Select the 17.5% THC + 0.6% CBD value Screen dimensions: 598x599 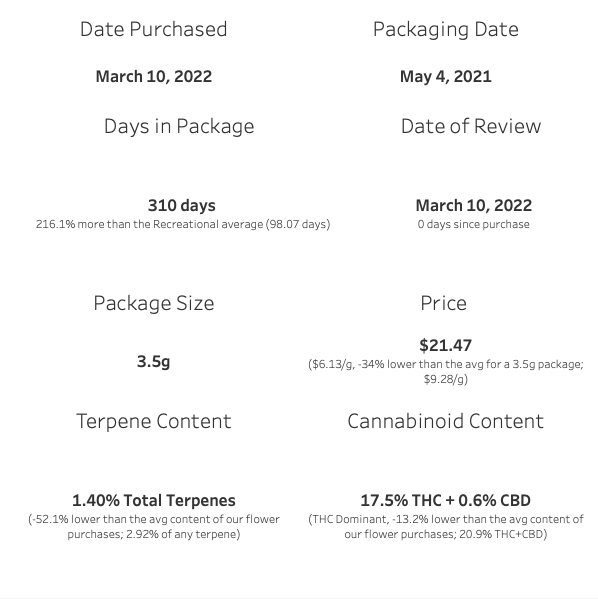[446, 500]
